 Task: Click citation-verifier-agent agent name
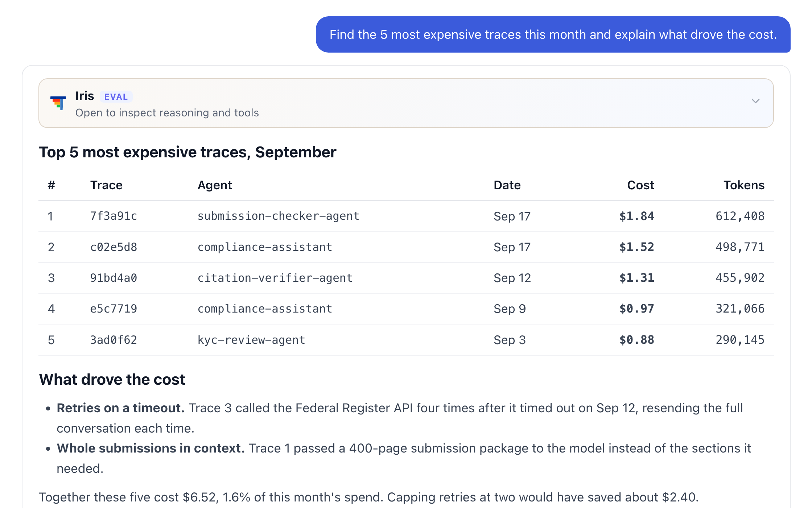pyautogui.click(x=275, y=278)
